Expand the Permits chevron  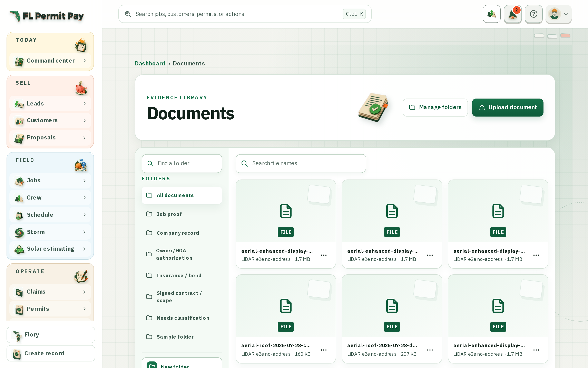click(85, 309)
